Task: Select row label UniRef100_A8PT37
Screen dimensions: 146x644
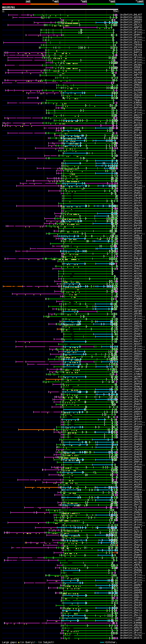Action: [131, 75]
